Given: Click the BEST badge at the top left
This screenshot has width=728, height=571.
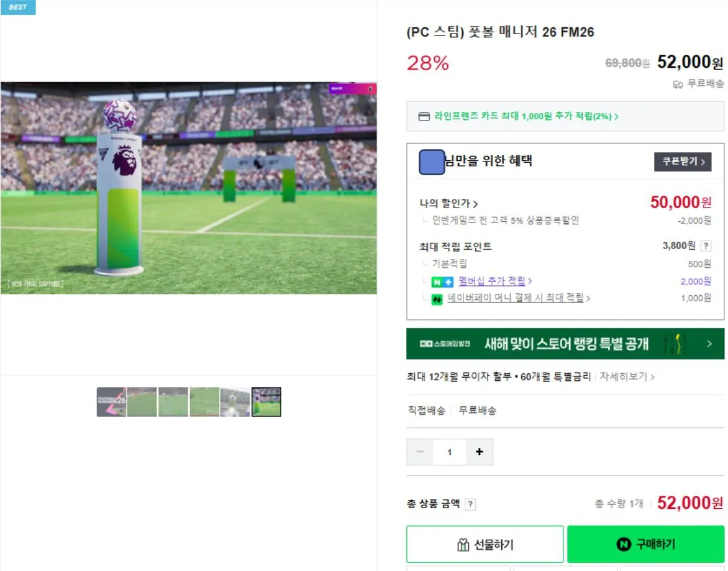Looking at the screenshot, I should point(17,7).
